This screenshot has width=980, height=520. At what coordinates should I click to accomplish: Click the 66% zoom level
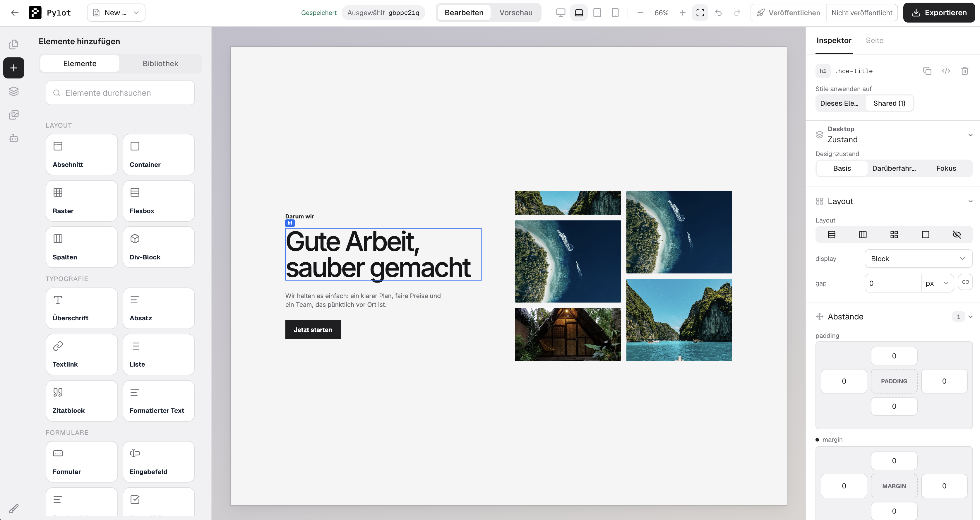(661, 13)
